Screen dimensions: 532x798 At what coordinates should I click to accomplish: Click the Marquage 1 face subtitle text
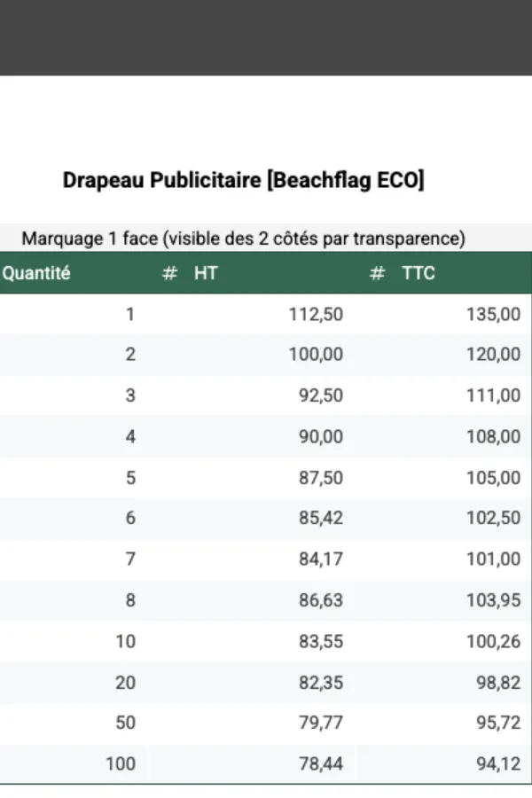[244, 239]
